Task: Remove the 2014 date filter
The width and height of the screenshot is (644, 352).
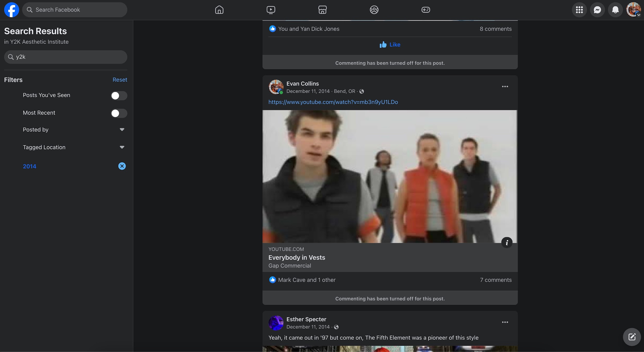Action: [122, 166]
